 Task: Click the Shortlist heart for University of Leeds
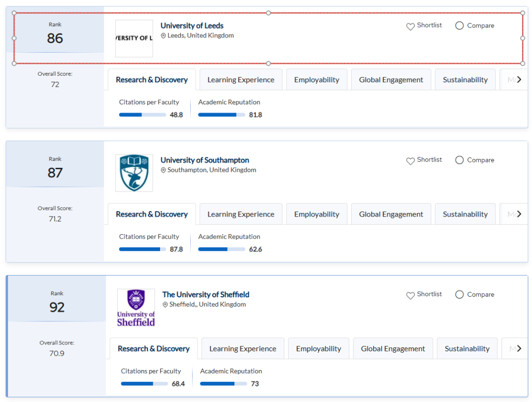coord(410,27)
